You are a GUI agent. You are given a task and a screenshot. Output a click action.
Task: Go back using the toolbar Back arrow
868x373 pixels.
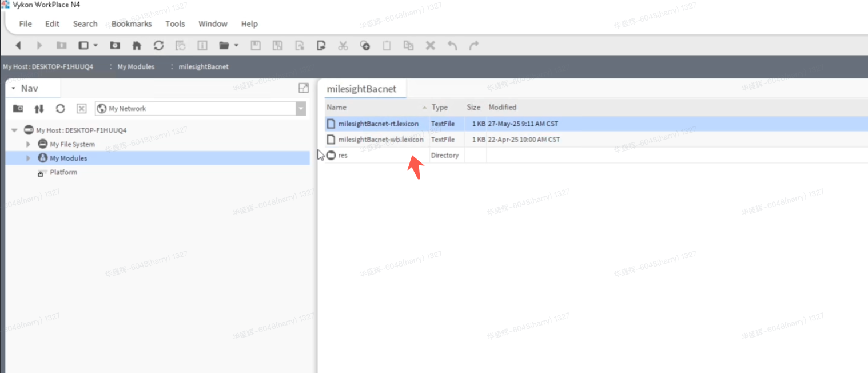click(18, 46)
